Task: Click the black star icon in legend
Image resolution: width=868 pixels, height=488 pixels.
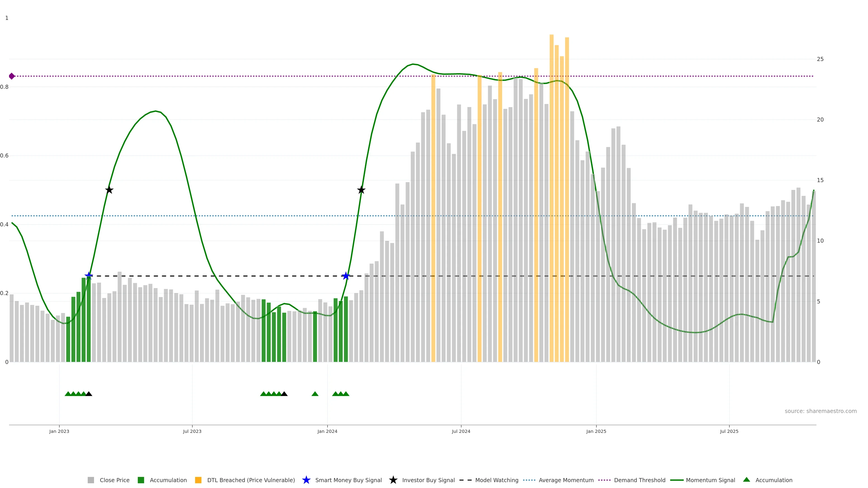Action: [393, 480]
